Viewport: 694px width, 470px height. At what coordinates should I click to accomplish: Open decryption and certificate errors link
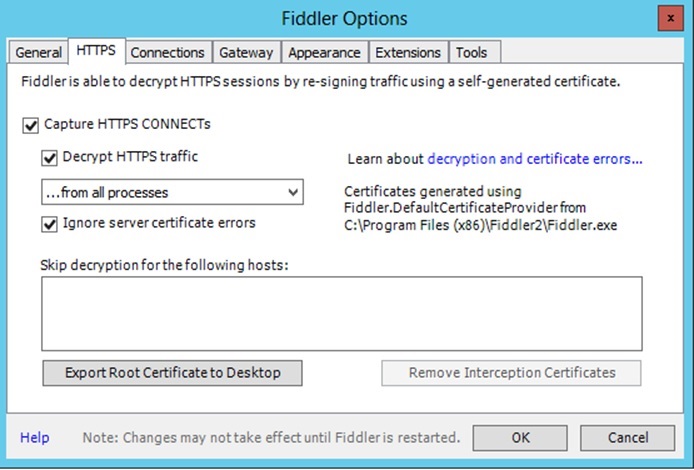pos(535,159)
